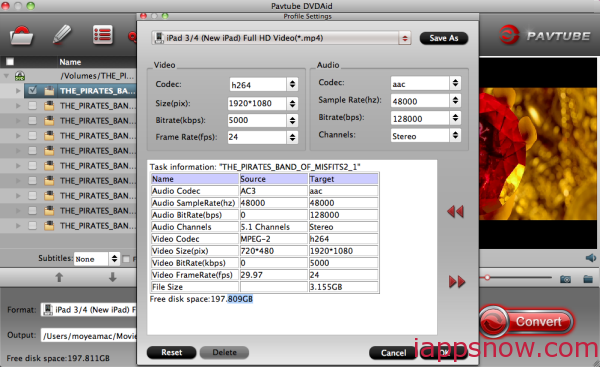The width and height of the screenshot is (600, 367).
Task: Mute sound with the speaker icon
Action: click(590, 258)
